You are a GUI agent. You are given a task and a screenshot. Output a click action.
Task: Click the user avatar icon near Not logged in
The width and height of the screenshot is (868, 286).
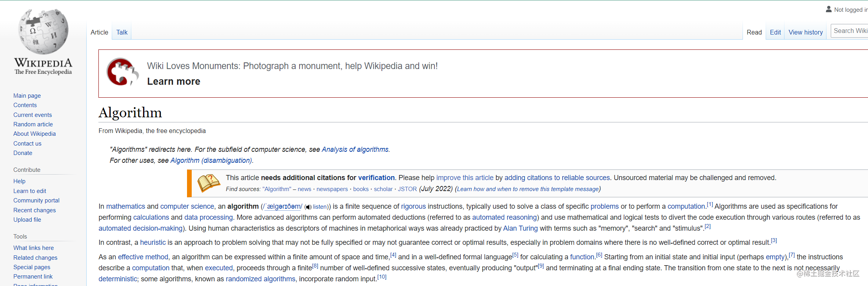[x=828, y=9]
